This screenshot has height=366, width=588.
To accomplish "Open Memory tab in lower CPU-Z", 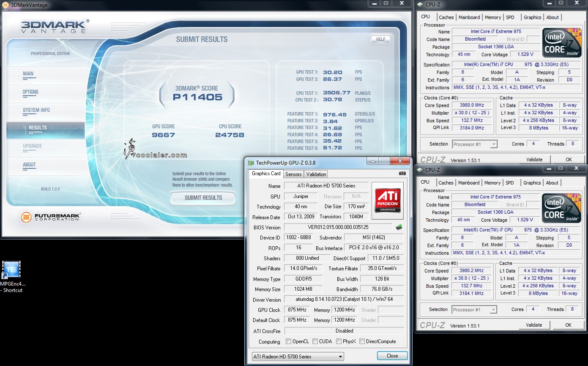I will [492, 183].
